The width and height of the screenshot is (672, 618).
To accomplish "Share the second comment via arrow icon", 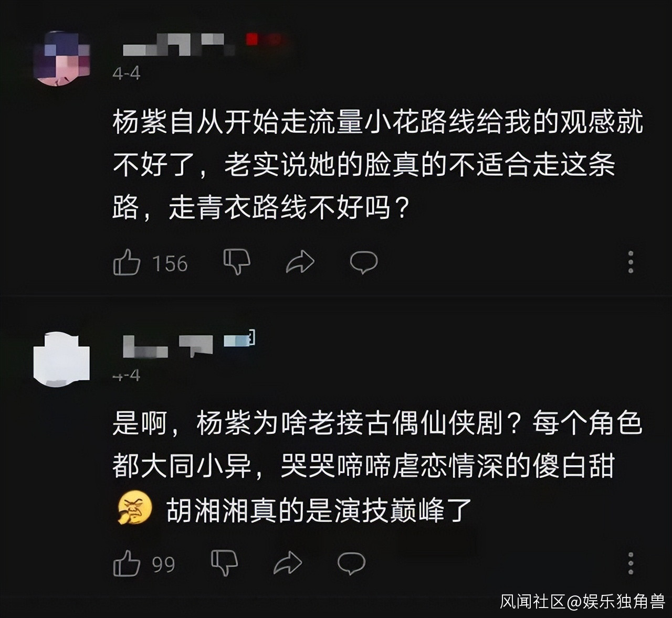I will (x=288, y=563).
